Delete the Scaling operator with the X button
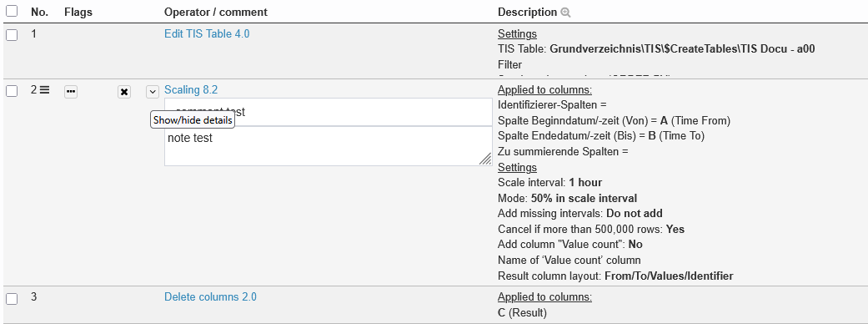Viewport: 868px width, 324px height. click(x=124, y=92)
